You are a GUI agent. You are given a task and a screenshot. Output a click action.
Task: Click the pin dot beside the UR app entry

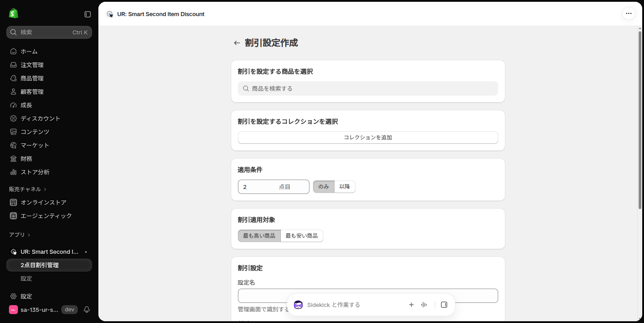click(x=86, y=252)
